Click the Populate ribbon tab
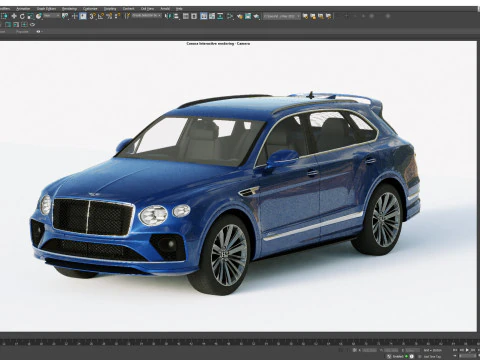This screenshot has width=480, height=360. (22, 31)
